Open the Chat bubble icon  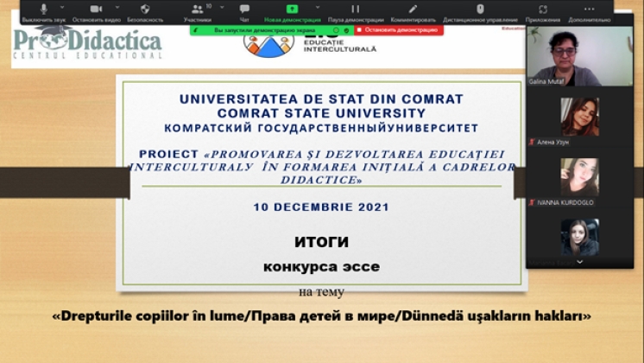[x=244, y=10]
